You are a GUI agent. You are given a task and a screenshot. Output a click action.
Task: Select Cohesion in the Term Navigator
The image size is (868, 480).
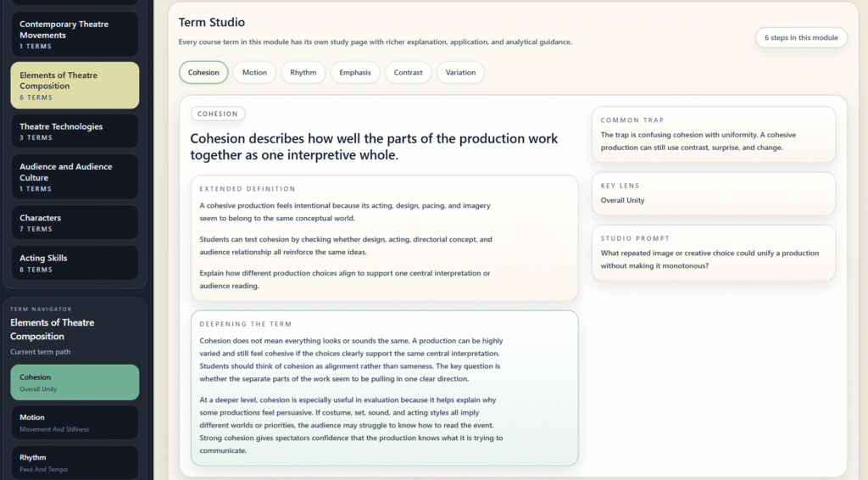coord(75,382)
